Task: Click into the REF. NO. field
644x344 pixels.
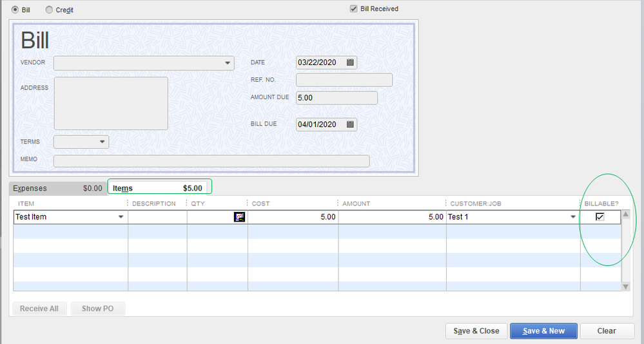Action: click(344, 80)
